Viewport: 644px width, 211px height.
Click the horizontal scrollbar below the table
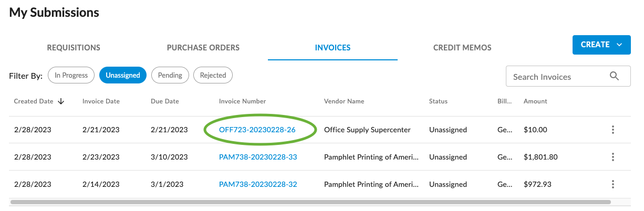(310, 202)
